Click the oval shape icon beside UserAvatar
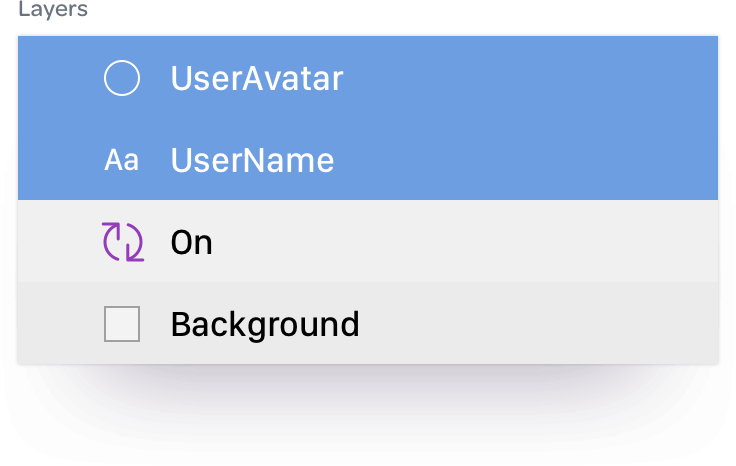The width and height of the screenshot is (736, 466). tap(122, 78)
